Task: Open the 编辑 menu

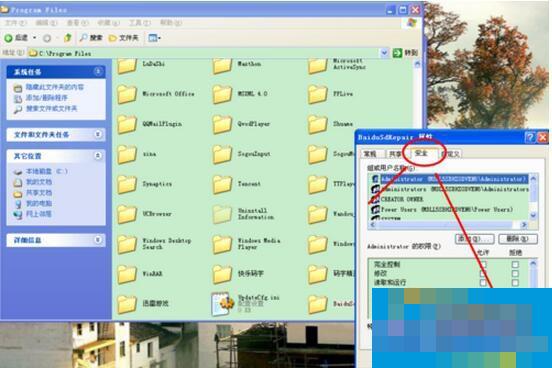Action: [46, 23]
